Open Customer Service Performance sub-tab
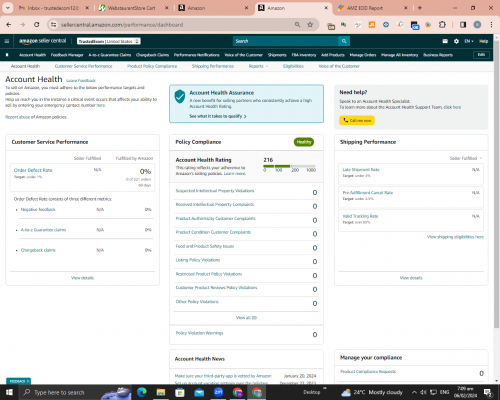Viewport: 500px width, 400px height. tap(83, 66)
